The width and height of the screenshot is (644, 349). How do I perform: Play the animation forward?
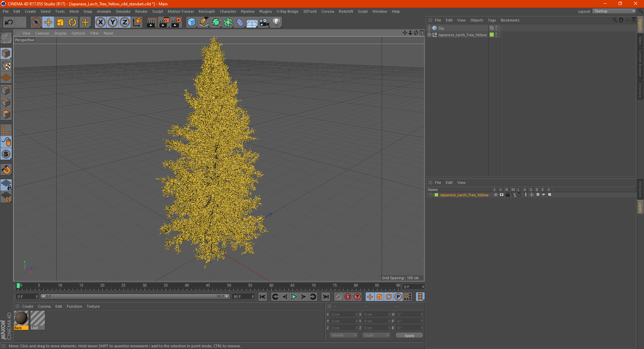(294, 297)
